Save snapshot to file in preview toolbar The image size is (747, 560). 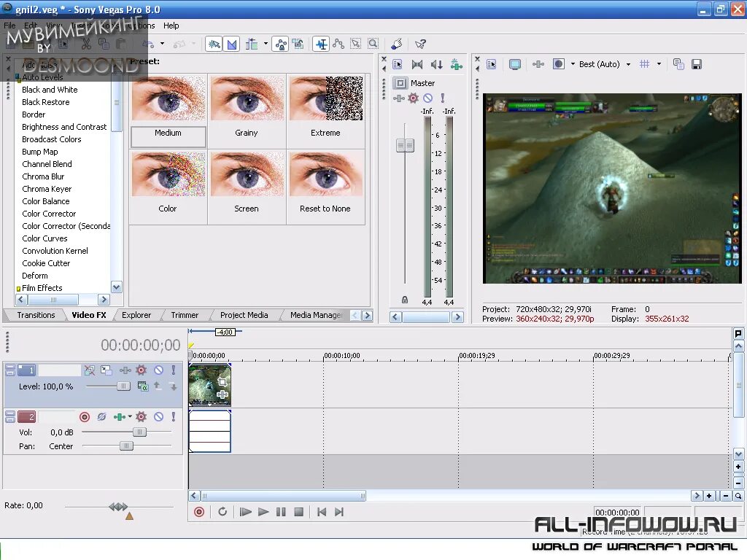697,64
